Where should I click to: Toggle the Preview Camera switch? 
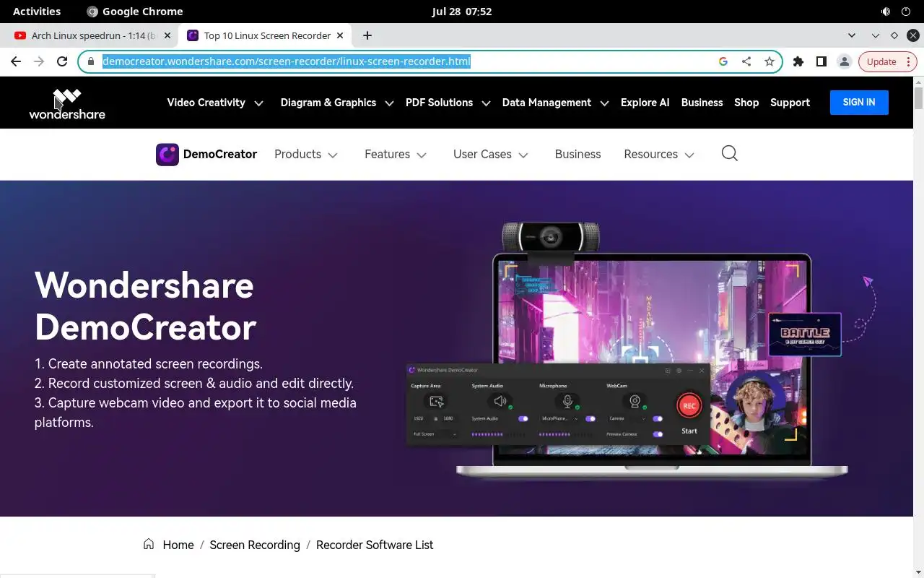658,434
